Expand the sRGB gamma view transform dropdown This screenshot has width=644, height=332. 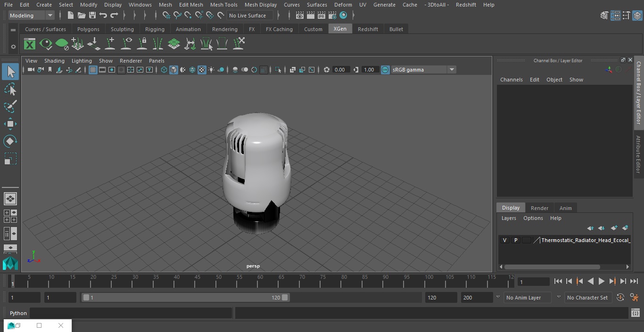pyautogui.click(x=451, y=70)
